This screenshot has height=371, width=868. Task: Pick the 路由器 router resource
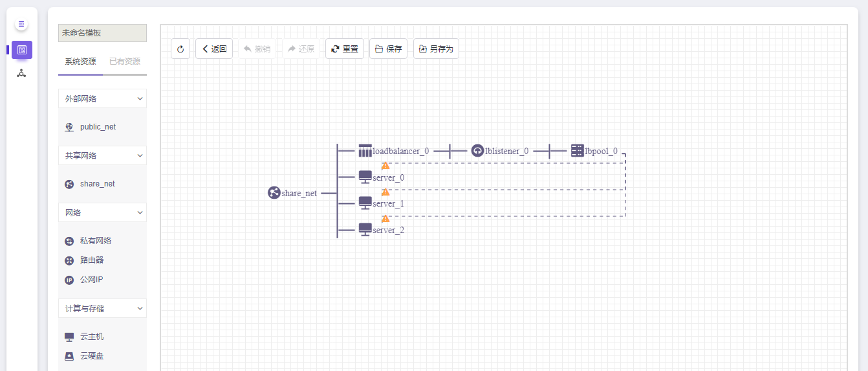pos(91,260)
